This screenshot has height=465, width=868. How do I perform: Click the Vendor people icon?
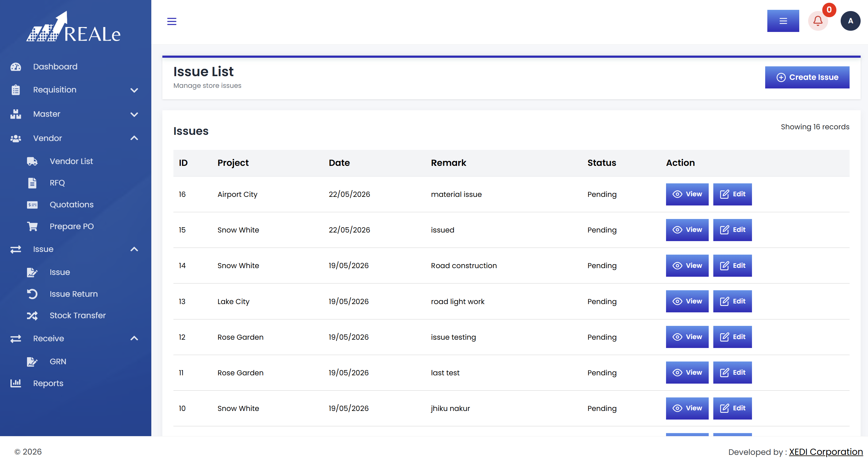click(15, 138)
